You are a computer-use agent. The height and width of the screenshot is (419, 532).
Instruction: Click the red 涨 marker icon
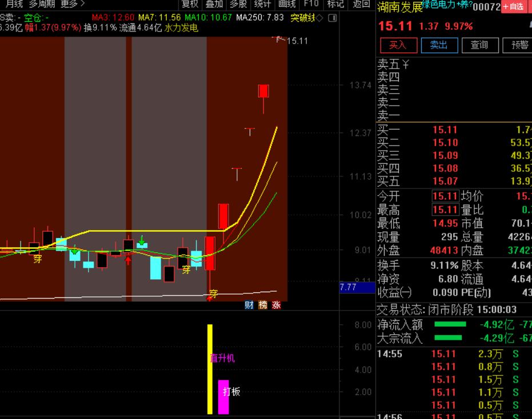277,305
